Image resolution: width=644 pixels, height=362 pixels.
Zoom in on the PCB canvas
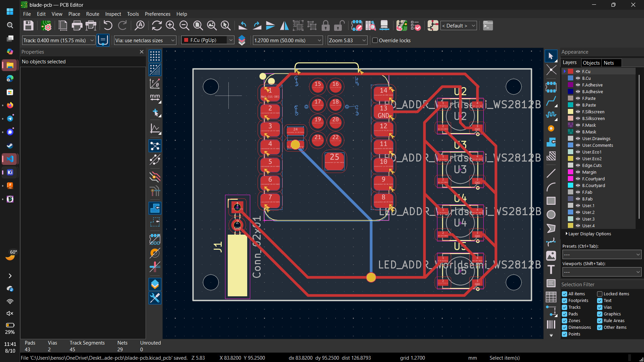[x=170, y=26]
